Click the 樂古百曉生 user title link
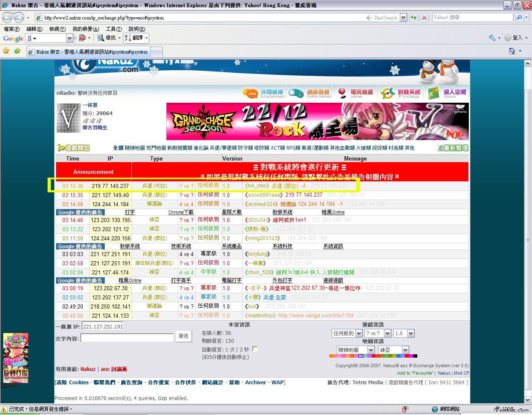This screenshot has height=415, width=532. click(95, 128)
